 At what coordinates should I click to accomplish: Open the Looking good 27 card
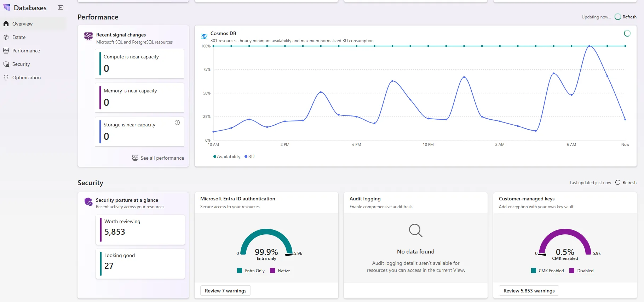[x=140, y=263]
